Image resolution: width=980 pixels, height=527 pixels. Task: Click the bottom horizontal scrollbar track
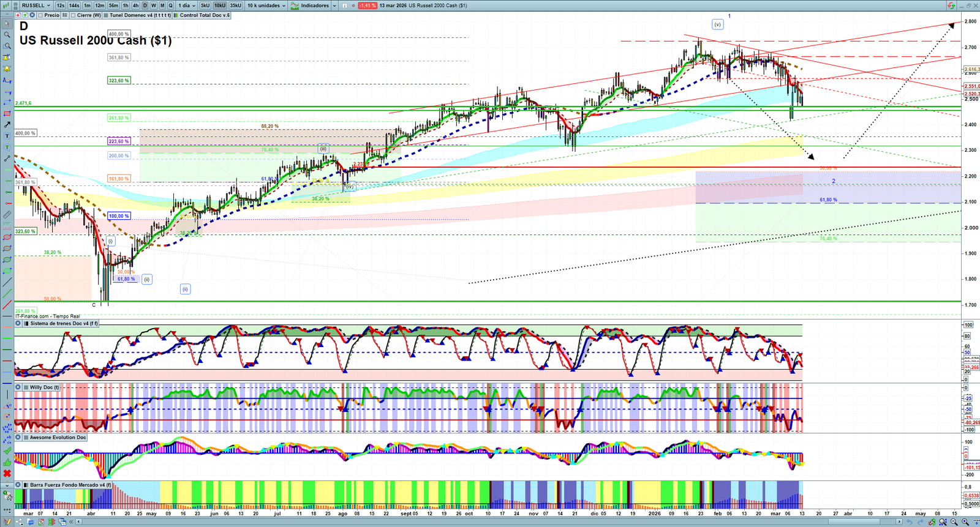490,521
